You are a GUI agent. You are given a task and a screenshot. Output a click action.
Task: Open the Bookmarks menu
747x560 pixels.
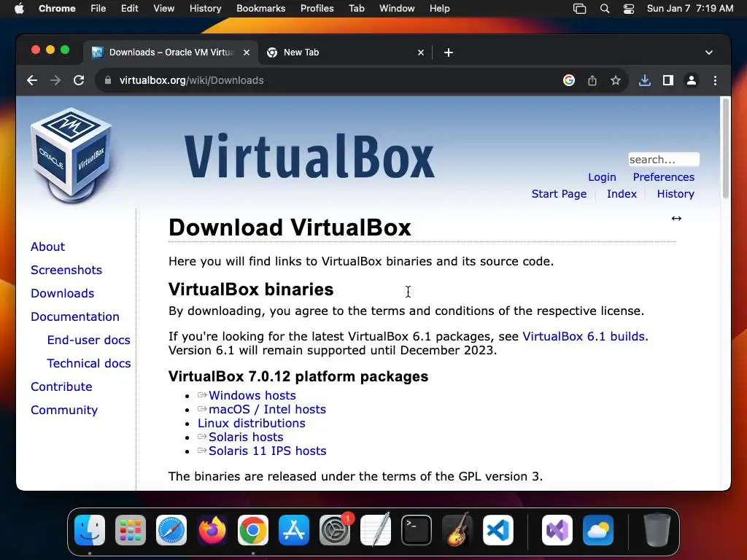point(261,9)
